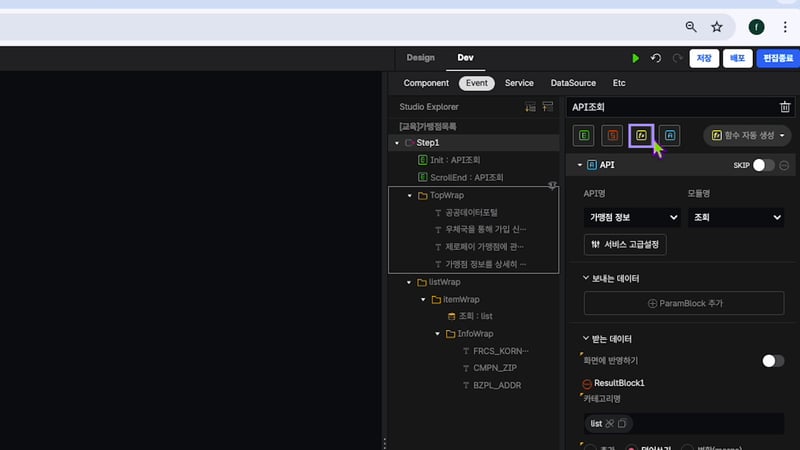Open the Service sub-tab
800x450 pixels.
[x=519, y=83]
